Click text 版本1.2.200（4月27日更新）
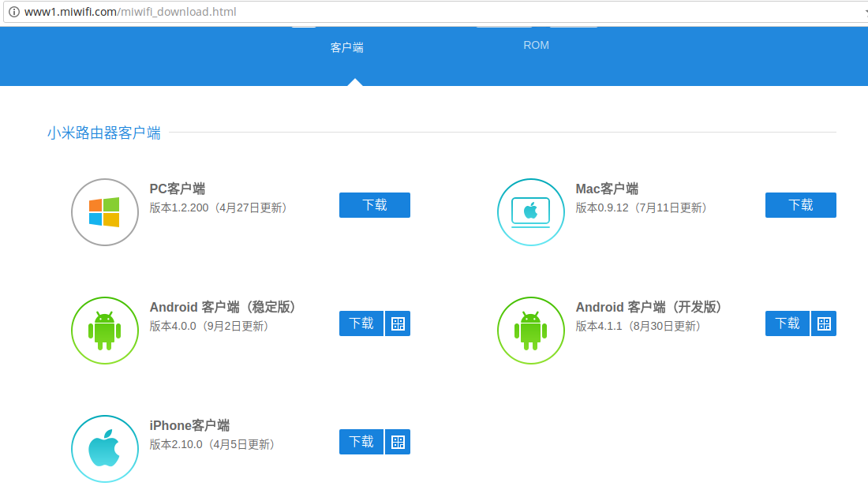Viewport: 868px width, 486px height. (x=220, y=208)
